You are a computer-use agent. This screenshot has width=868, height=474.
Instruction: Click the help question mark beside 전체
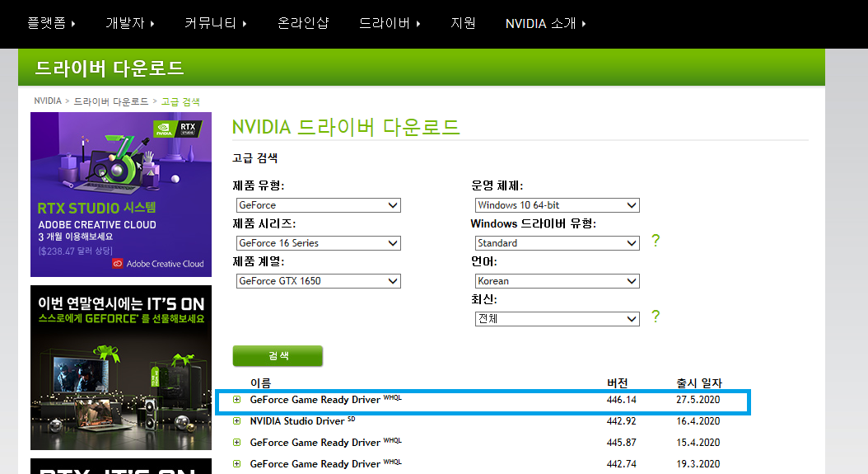coord(656,317)
